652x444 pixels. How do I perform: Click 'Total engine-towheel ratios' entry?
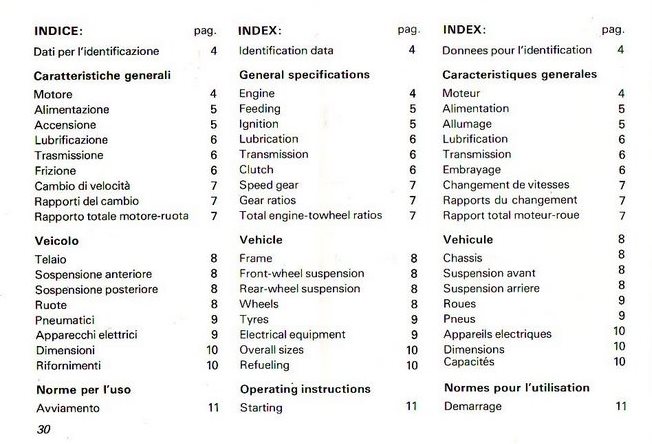pyautogui.click(x=310, y=215)
